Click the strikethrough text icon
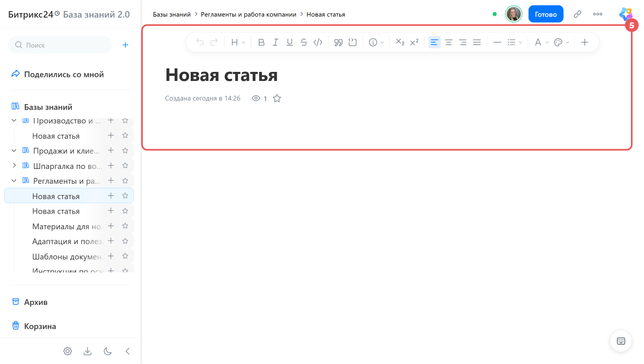Image resolution: width=644 pixels, height=364 pixels. point(303,43)
